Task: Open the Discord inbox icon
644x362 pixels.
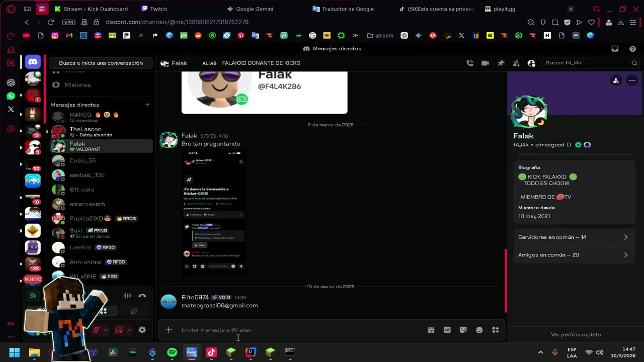Action: (615, 49)
